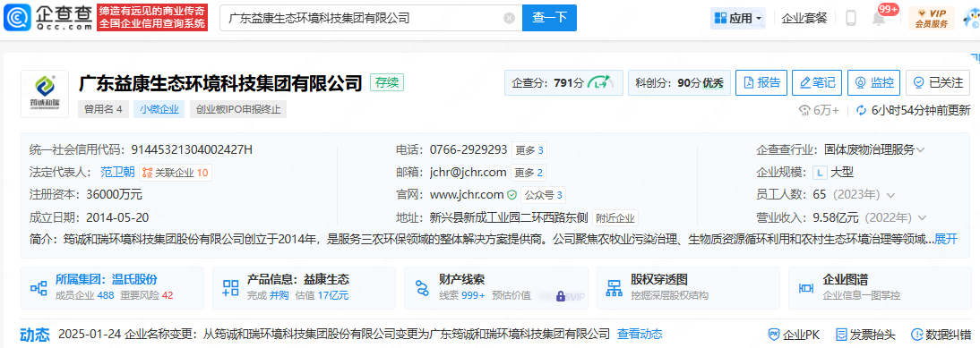Click address 新兴县新成工业园二环西路东侧
The width and height of the screenshot is (980, 348).
coord(509,217)
